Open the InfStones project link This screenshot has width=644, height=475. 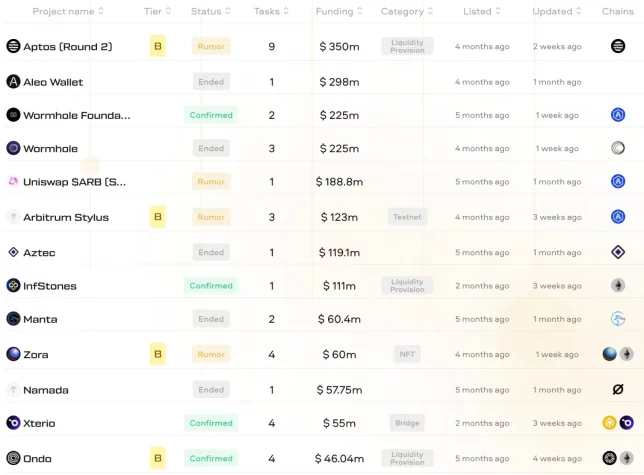pyautogui.click(x=50, y=286)
